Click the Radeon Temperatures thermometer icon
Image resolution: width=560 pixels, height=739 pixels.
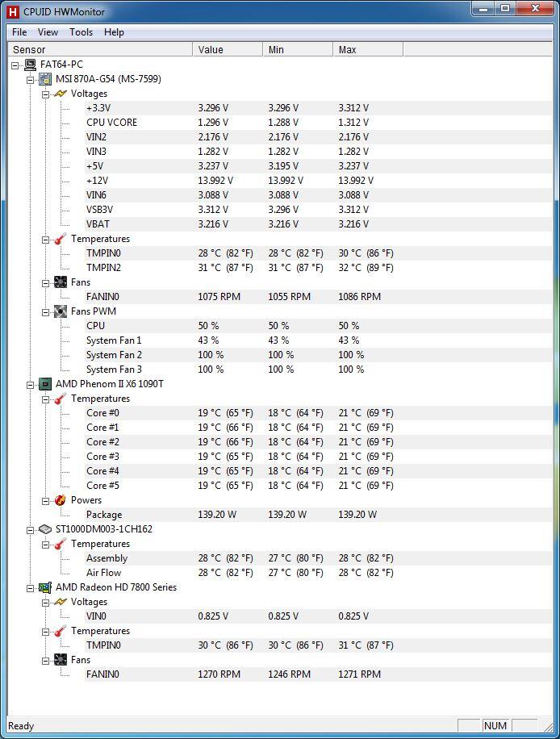tap(61, 631)
